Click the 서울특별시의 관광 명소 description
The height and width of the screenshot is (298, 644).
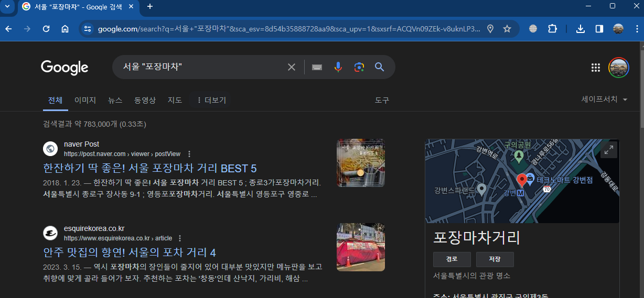click(x=471, y=275)
